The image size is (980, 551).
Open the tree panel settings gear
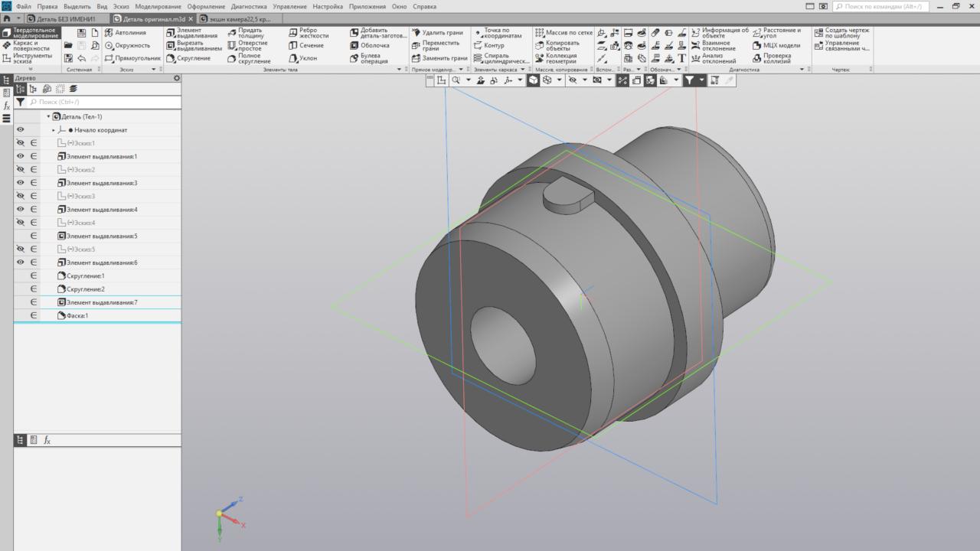177,78
